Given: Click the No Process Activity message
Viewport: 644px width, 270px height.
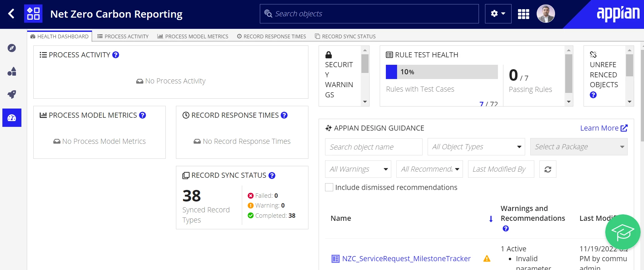Looking at the screenshot, I should point(171,81).
